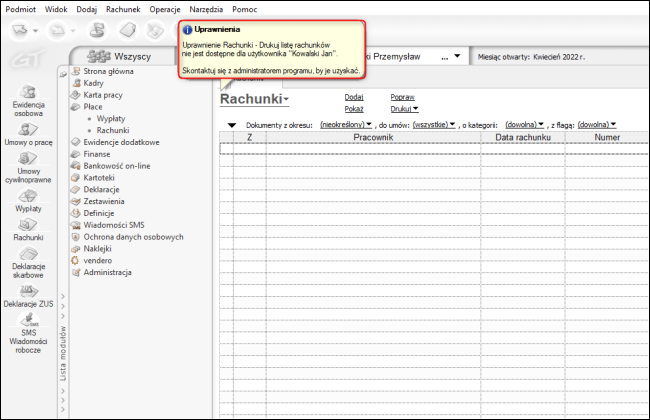Click the Z column header
Viewport: 650px width, 420px height.
tap(250, 137)
